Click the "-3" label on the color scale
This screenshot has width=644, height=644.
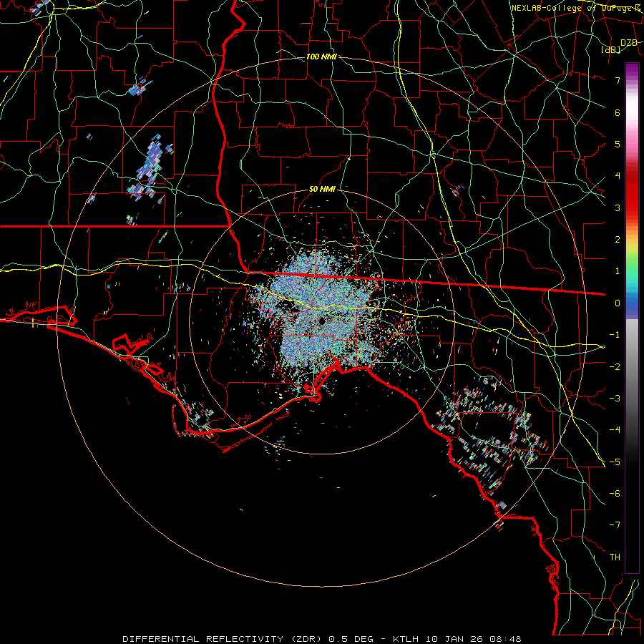[x=615, y=399]
